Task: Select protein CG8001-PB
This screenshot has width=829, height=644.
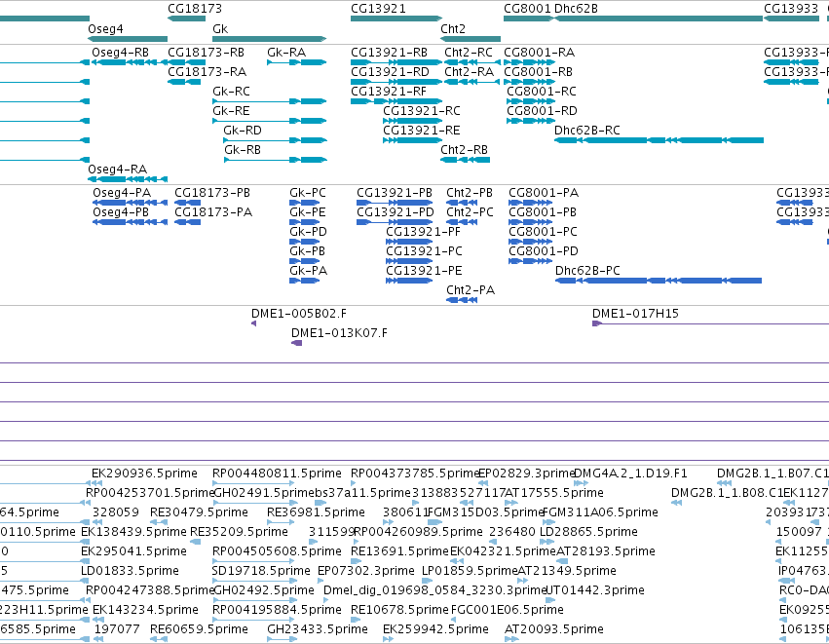Action: [530, 222]
